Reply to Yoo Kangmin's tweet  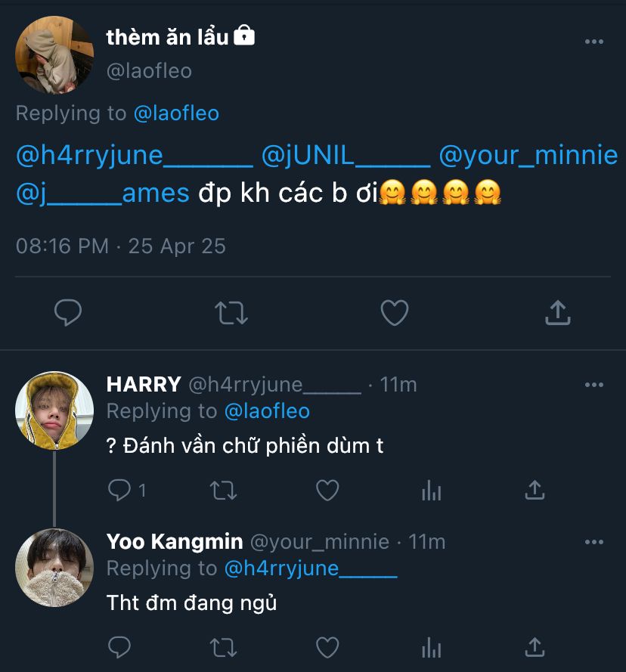[119, 647]
